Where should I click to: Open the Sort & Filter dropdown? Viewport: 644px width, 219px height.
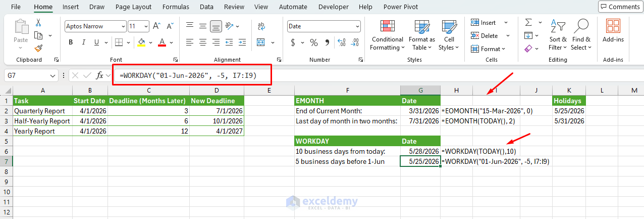pos(558,35)
